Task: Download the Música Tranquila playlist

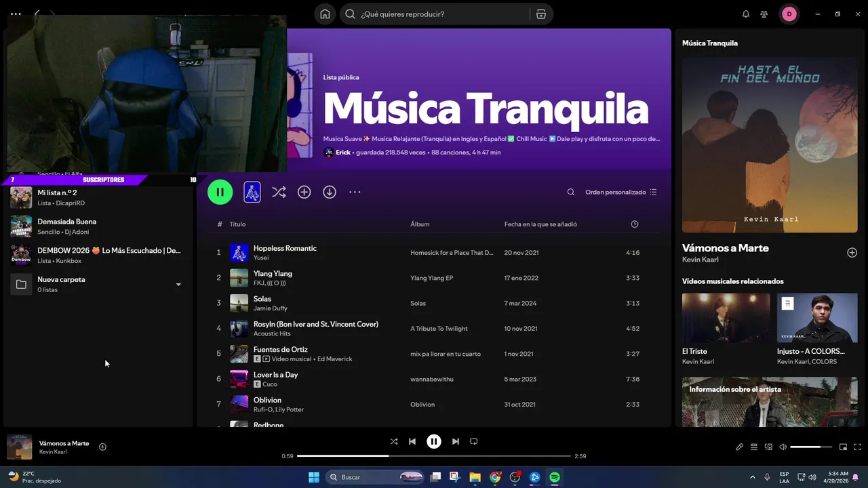Action: coord(330,192)
